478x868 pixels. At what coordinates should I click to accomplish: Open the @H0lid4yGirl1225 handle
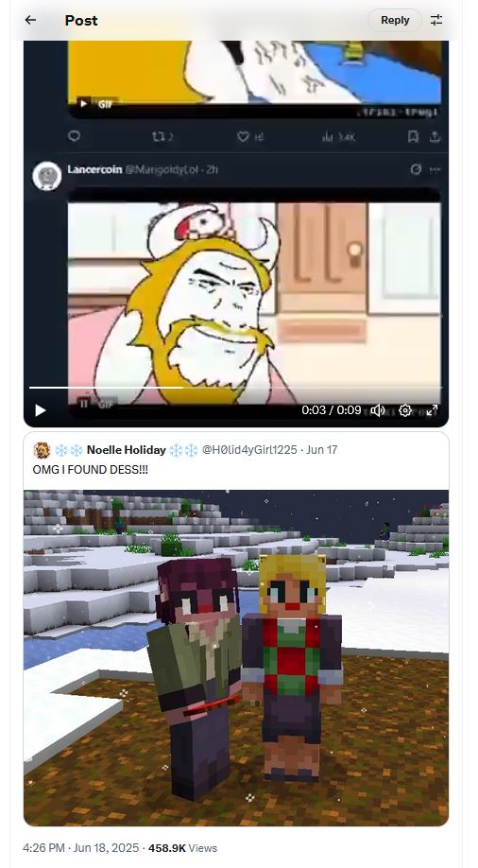249,450
